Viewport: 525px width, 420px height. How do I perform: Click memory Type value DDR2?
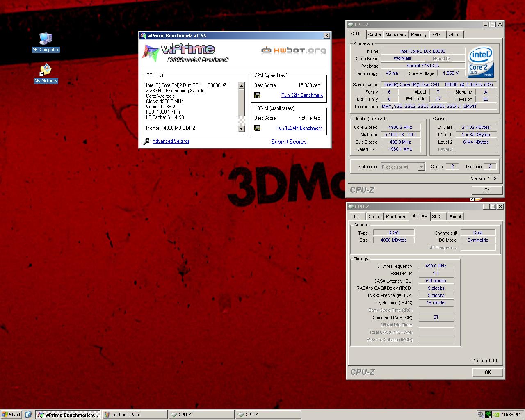[x=394, y=233]
